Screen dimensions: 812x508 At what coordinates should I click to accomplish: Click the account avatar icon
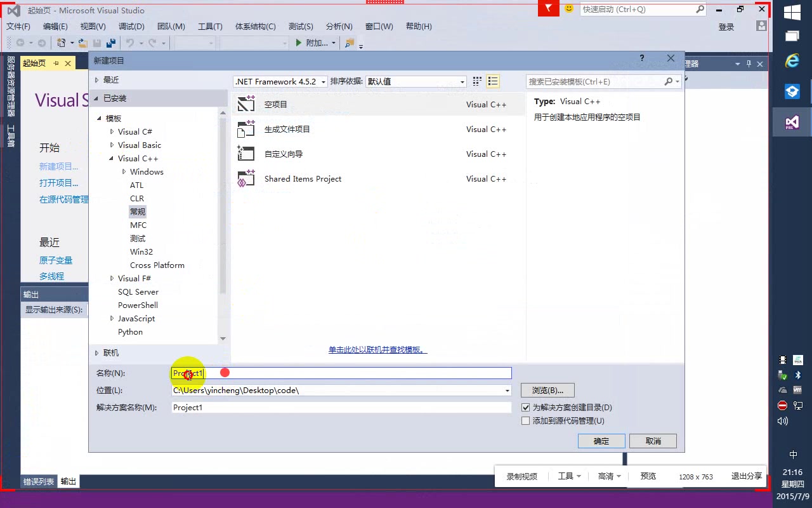click(x=761, y=26)
